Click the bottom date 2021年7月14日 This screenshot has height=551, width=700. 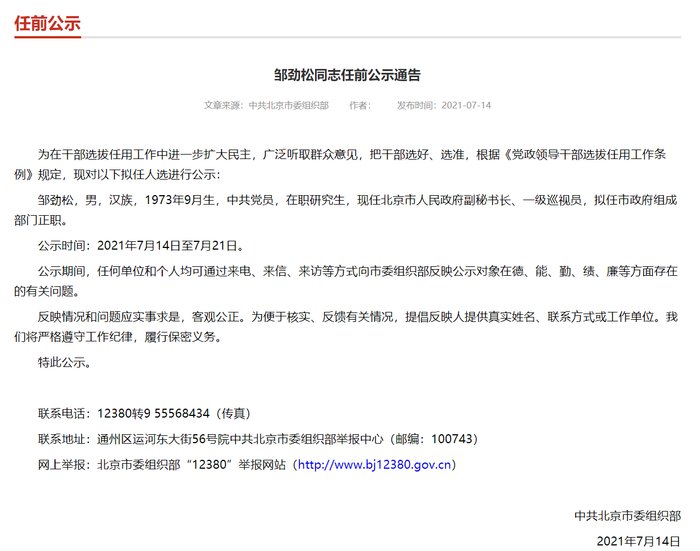(x=638, y=541)
